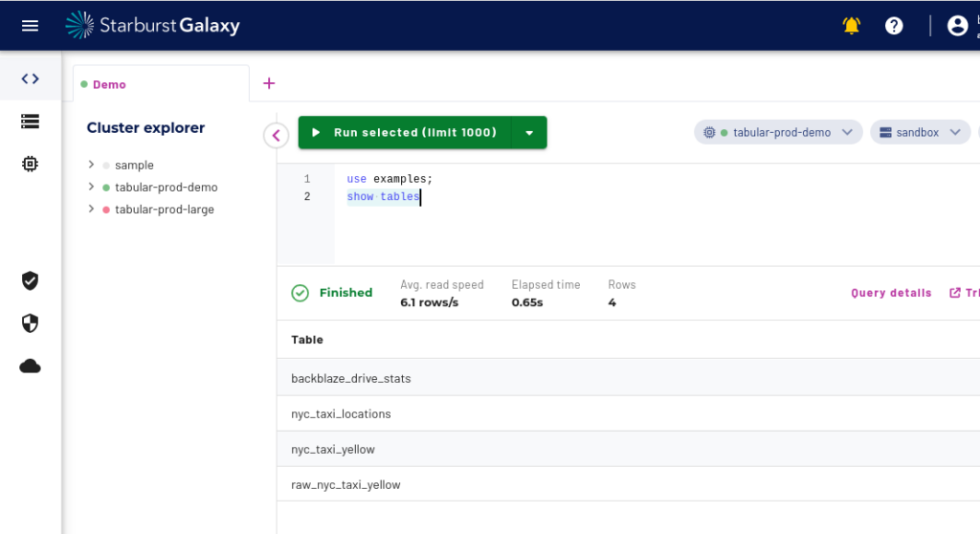Expand the tabular-prod-large tree node
Screen dimensions: 980x534
tap(91, 209)
